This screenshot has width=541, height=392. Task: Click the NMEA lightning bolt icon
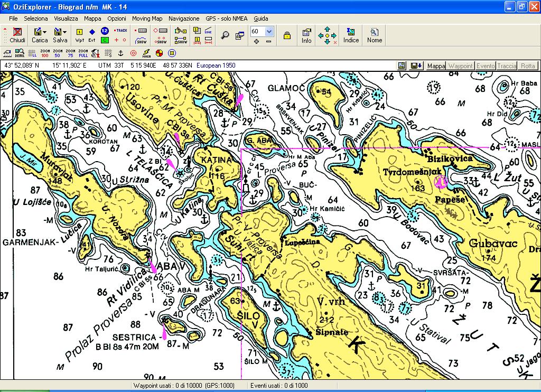[x=146, y=53]
